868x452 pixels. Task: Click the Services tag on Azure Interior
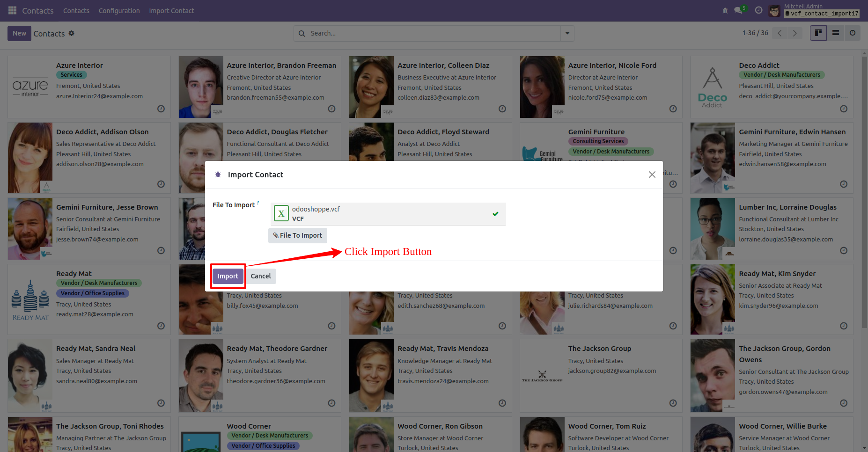72,75
